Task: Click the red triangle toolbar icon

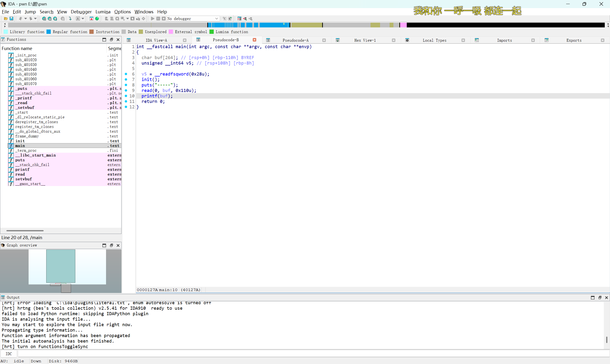Action: 91,19
